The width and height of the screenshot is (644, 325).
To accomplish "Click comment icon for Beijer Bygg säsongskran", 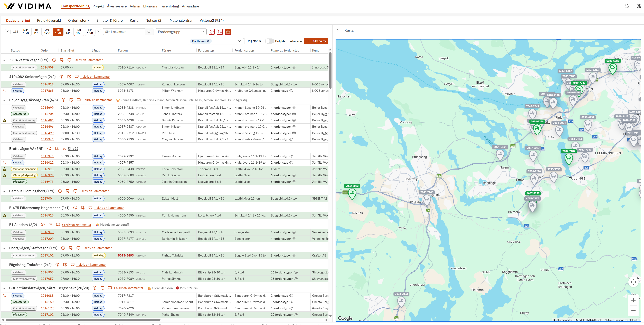I will pyautogui.click(x=79, y=100).
